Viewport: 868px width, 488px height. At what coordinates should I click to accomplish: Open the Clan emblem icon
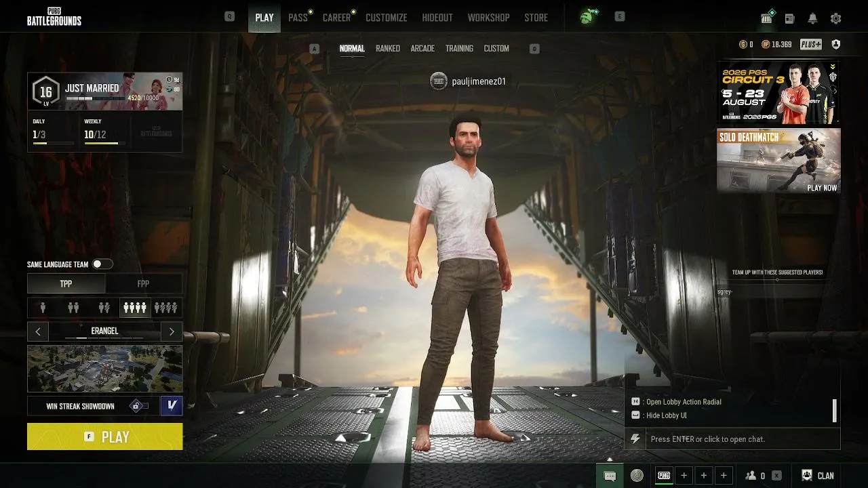pyautogui.click(x=807, y=476)
